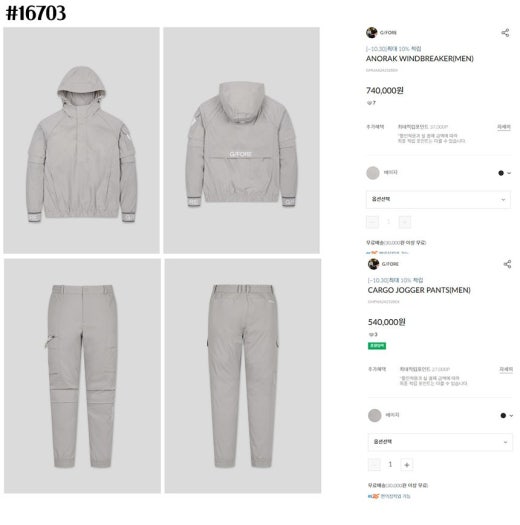Click green badge under Cargo Jogger Pants price
This screenshot has height=525, width=520.
click(377, 346)
